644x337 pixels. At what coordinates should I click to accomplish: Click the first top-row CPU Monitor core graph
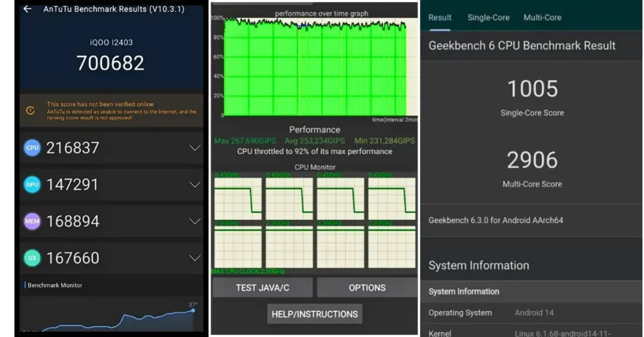pyautogui.click(x=238, y=199)
